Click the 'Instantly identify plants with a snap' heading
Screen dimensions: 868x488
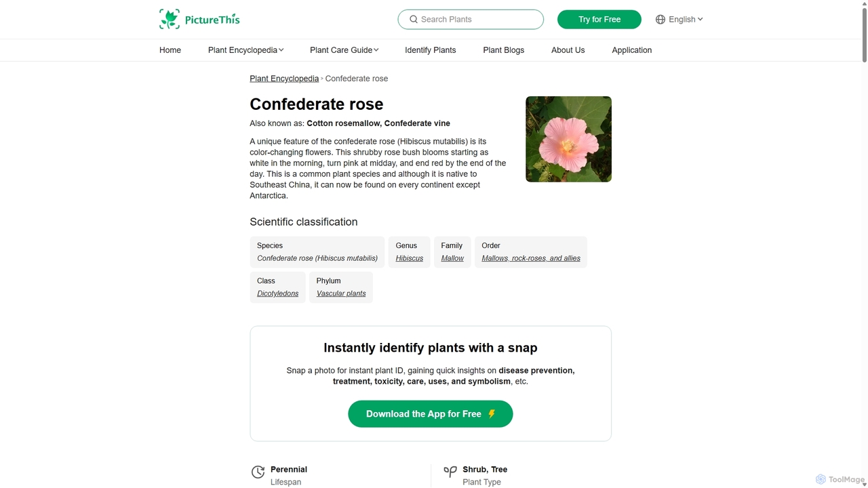431,348
